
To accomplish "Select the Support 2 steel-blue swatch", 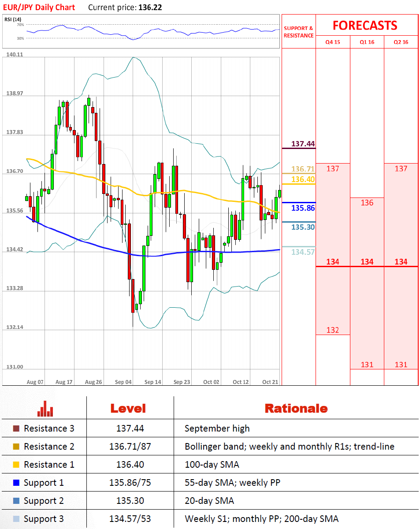I will point(16,501).
